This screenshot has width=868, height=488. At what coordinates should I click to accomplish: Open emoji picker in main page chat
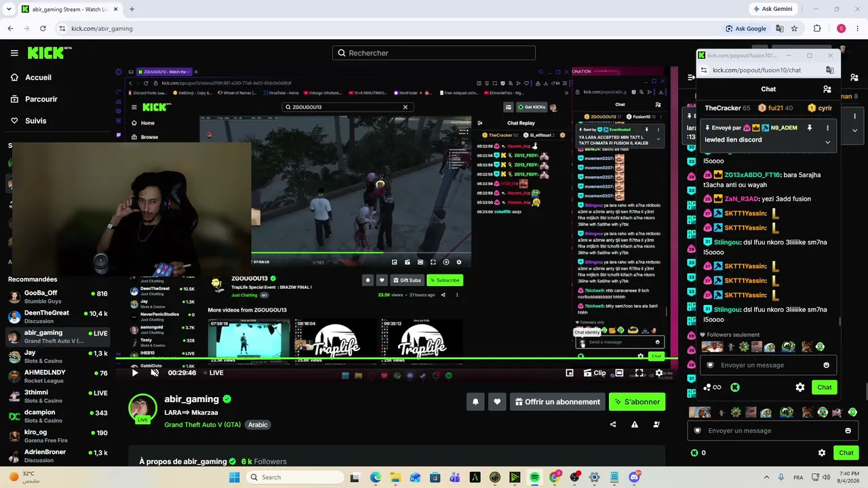(x=848, y=430)
